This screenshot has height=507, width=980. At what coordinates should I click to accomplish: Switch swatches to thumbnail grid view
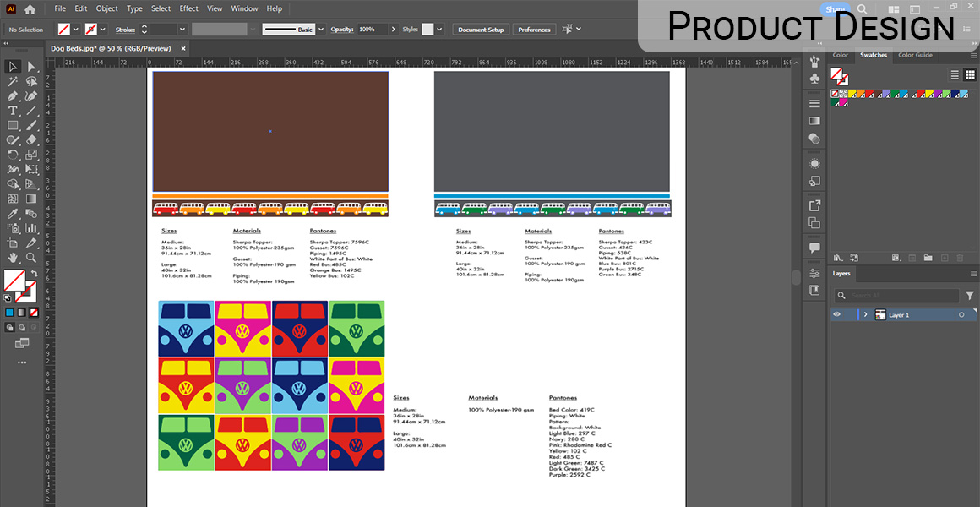pyautogui.click(x=969, y=74)
